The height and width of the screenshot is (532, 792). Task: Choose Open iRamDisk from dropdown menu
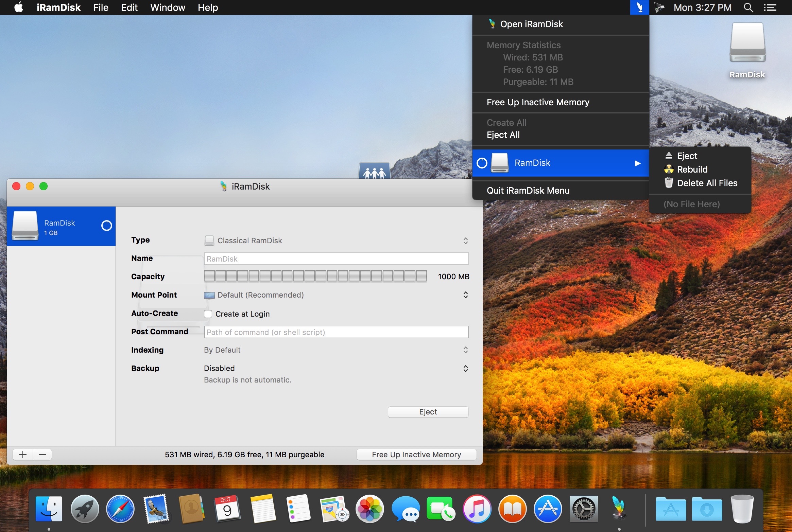[561, 24]
